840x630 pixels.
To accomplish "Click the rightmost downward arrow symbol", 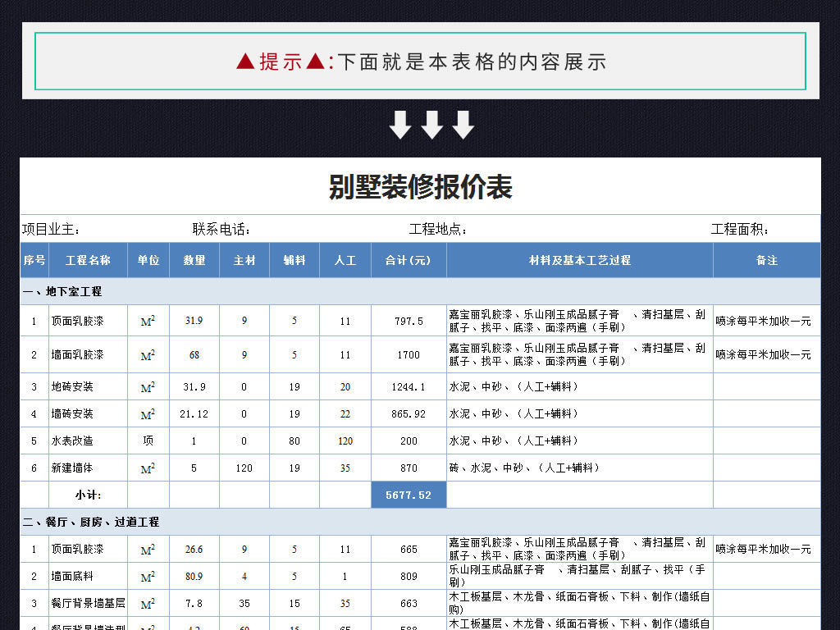I will [465, 124].
